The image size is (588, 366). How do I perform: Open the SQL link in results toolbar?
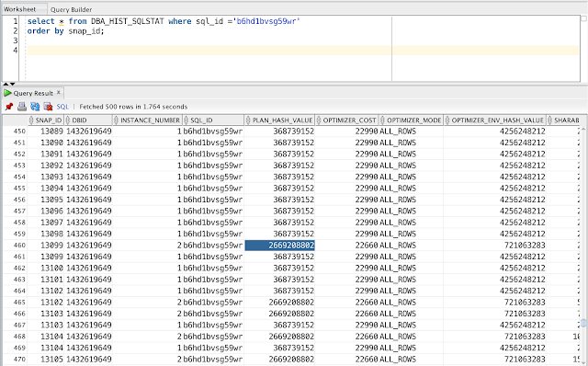coord(62,107)
